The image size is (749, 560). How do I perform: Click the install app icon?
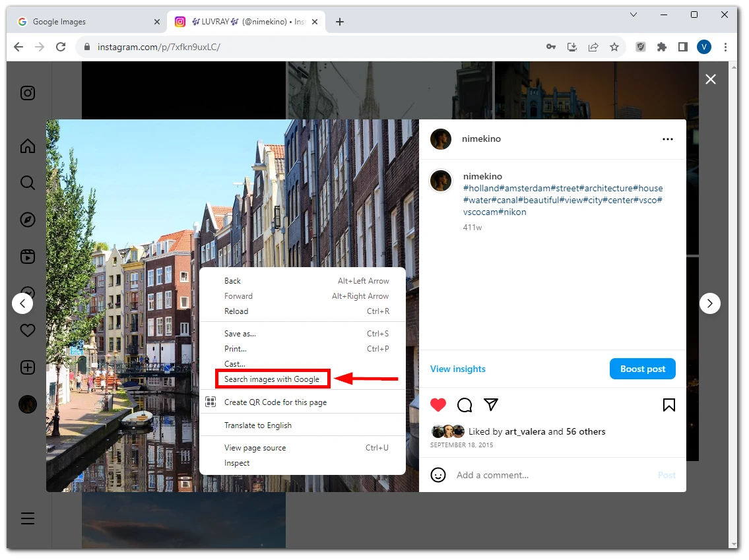(x=571, y=47)
